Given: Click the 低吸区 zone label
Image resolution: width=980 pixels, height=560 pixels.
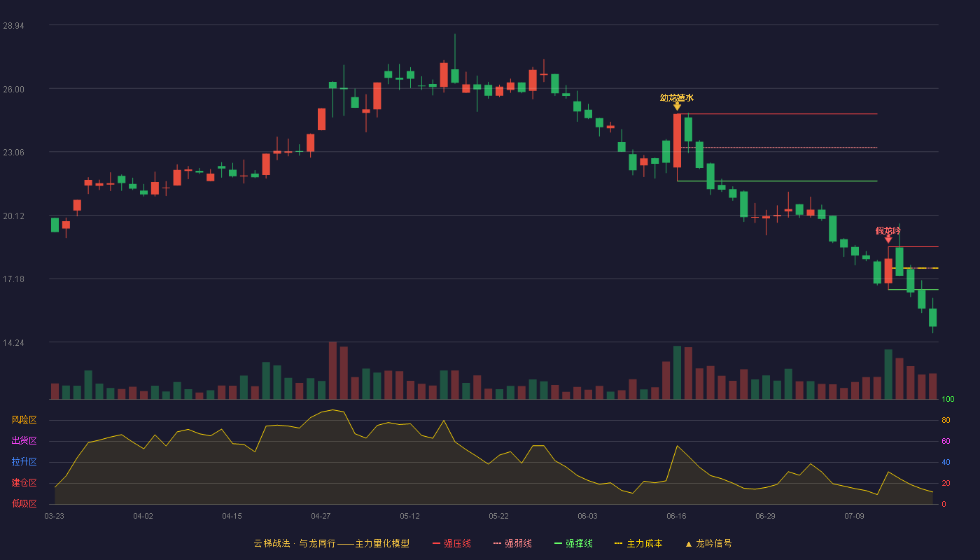Looking at the screenshot, I should 24,503.
